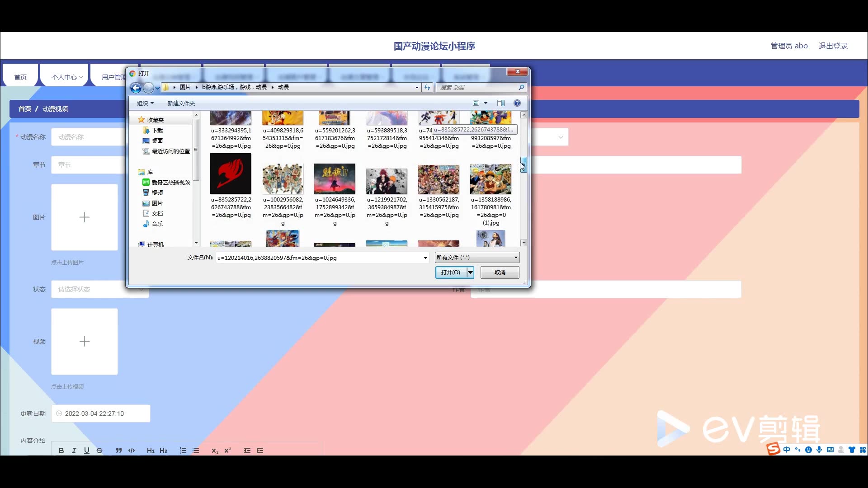Click the search magnifier in file dialog
Image resolution: width=868 pixels, height=488 pixels.
click(x=521, y=88)
